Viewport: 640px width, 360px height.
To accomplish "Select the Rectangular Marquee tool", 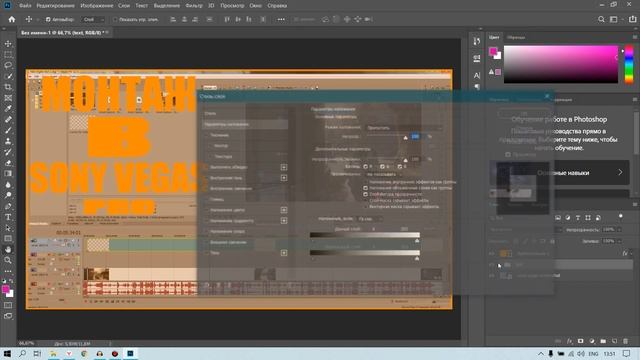I will point(8,55).
